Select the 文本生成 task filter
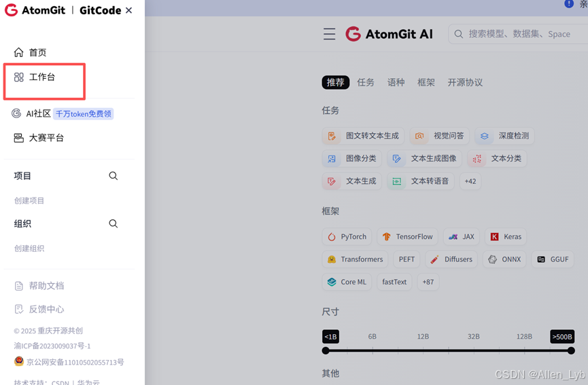The height and width of the screenshot is (385, 588). pyautogui.click(x=351, y=181)
